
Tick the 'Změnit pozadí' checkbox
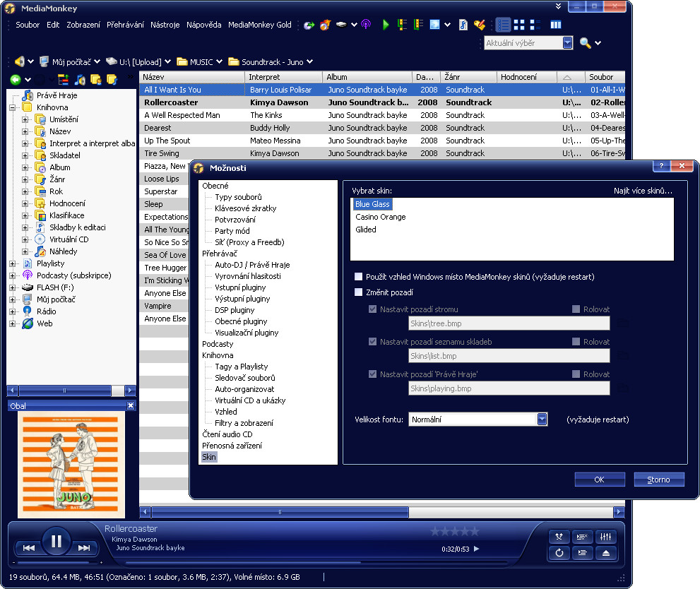tap(358, 292)
